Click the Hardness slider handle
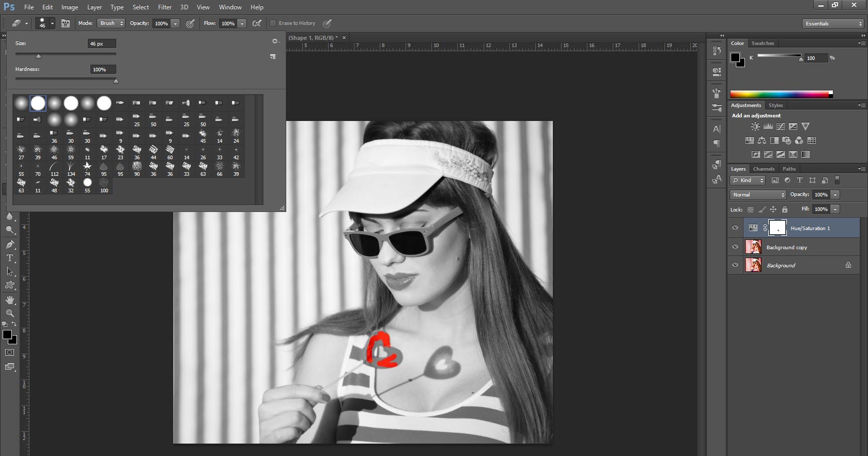Viewport: 868px width, 456px height. pos(116,81)
